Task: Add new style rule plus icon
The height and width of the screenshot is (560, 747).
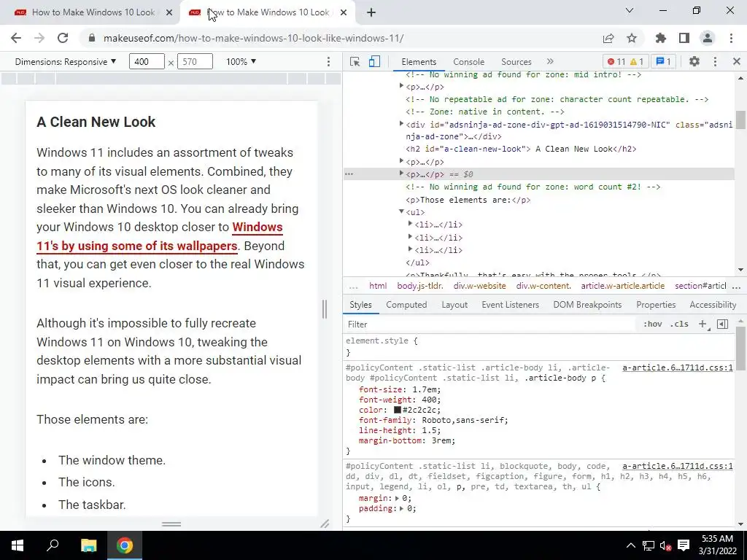Action: point(703,324)
